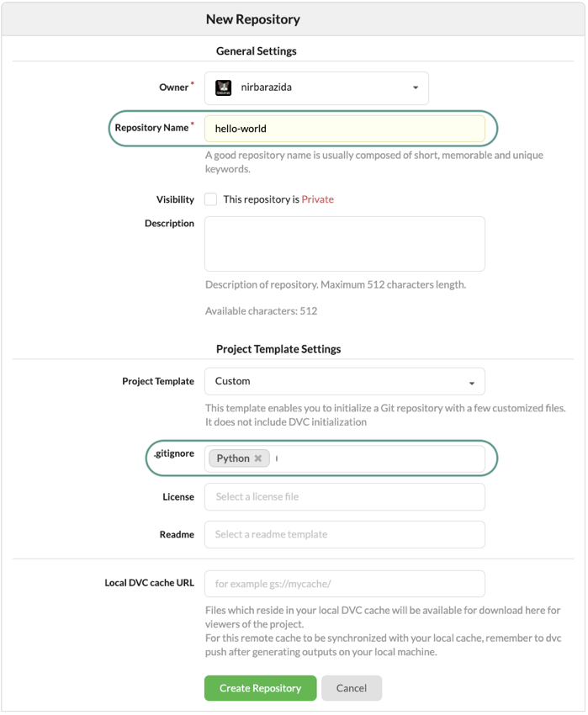Click the Local DVC cache URL field
Screen dimensions: 588x715
coord(344,583)
